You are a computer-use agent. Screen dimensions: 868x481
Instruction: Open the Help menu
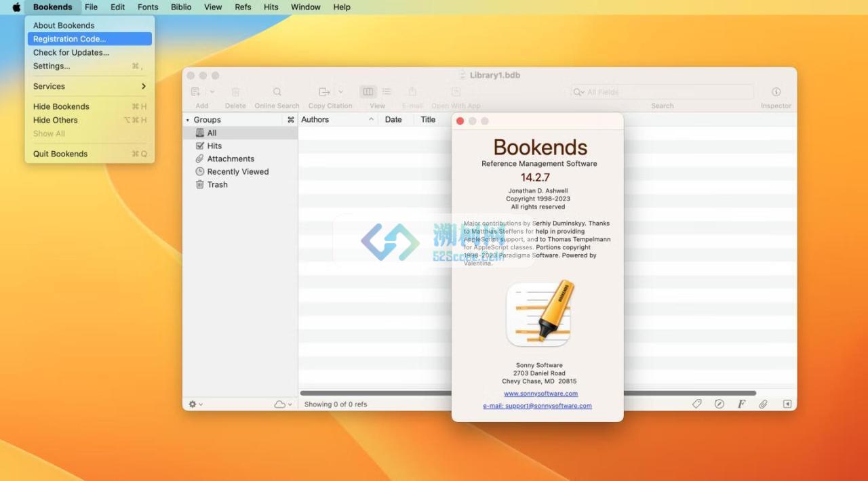tap(342, 7)
